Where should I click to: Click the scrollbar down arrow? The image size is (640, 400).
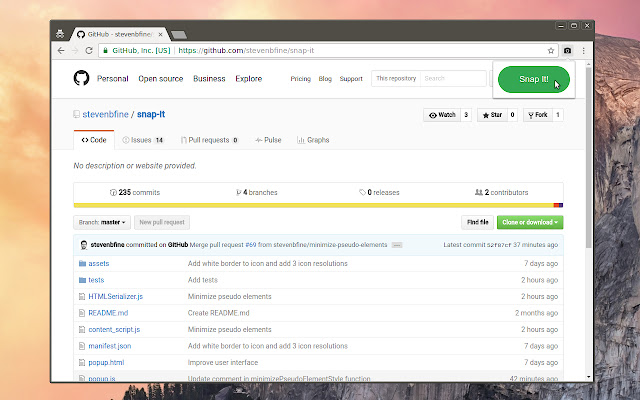pyautogui.click(x=588, y=378)
